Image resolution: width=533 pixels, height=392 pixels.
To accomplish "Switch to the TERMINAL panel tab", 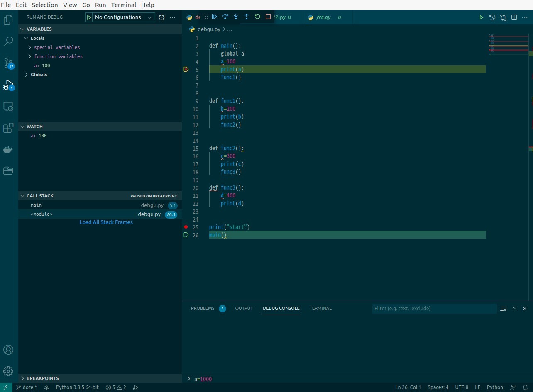I will tap(320, 308).
